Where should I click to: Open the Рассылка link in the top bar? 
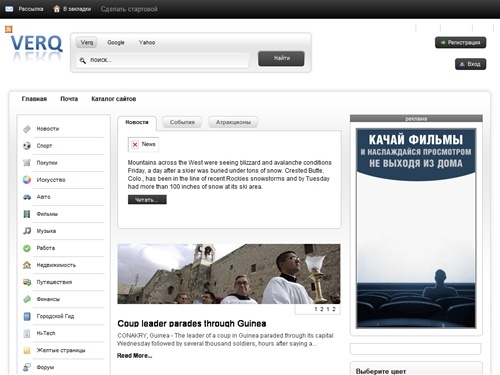point(31,9)
